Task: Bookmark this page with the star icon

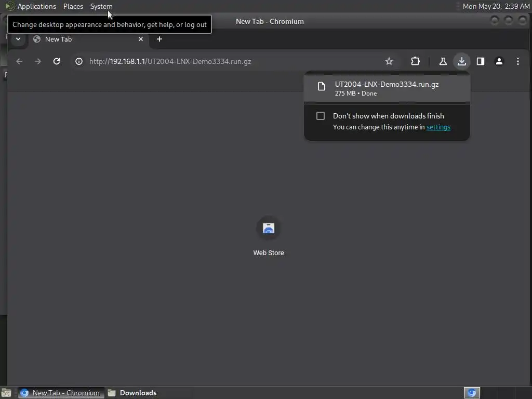Action: click(x=389, y=61)
